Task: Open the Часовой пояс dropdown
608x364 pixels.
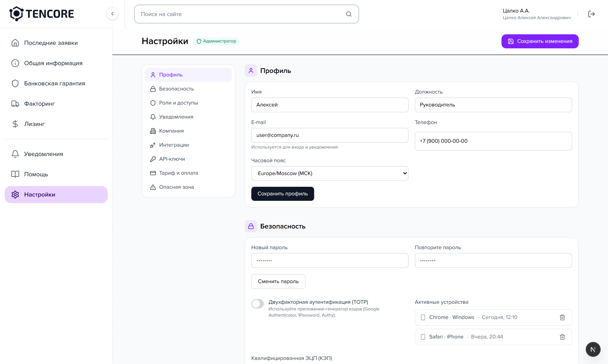Action: [x=330, y=173]
